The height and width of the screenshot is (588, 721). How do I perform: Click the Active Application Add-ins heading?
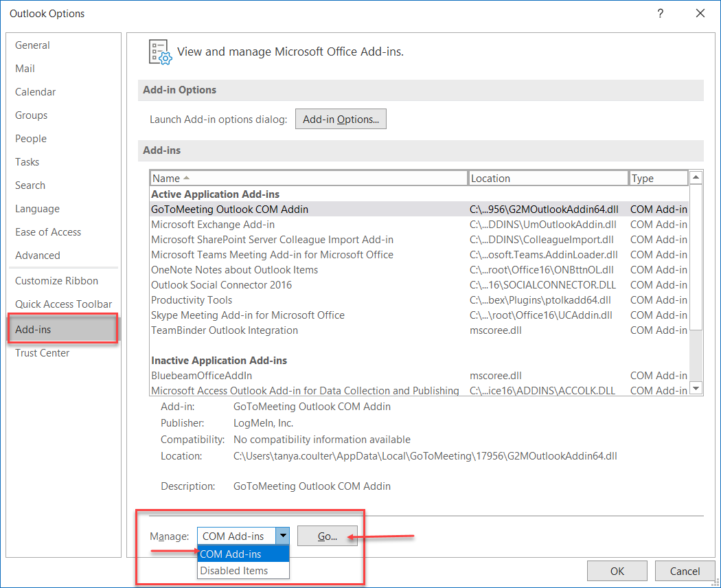(215, 194)
